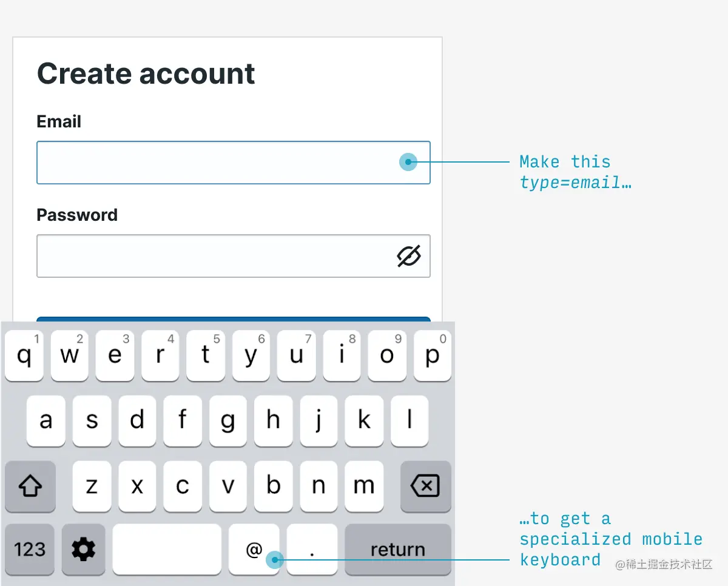Tap the k key
Screen dimensions: 728x586
pos(364,420)
